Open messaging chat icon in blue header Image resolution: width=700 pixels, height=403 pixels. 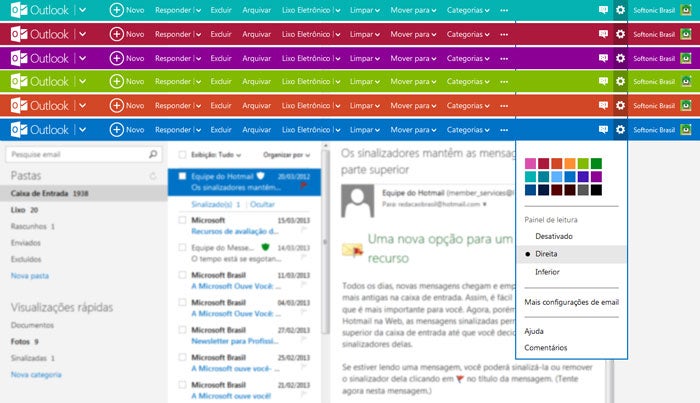click(603, 130)
